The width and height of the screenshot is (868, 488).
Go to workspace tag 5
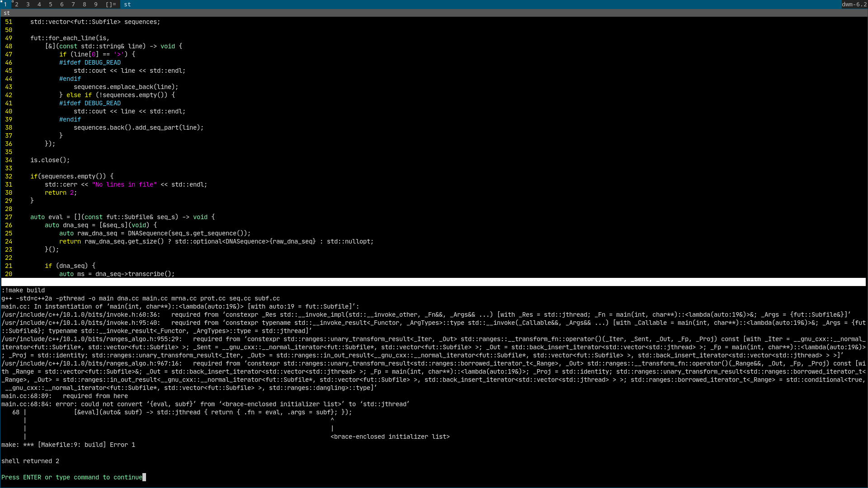(51, 4)
